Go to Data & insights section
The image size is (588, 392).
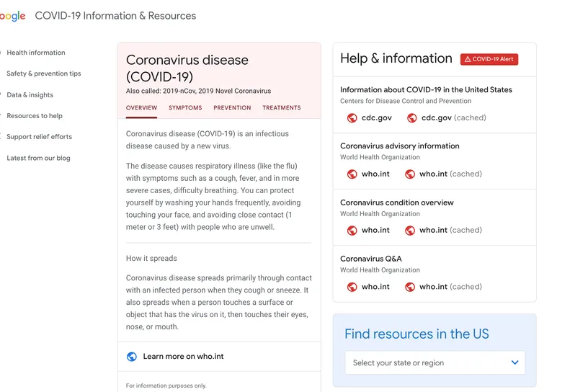30,95
